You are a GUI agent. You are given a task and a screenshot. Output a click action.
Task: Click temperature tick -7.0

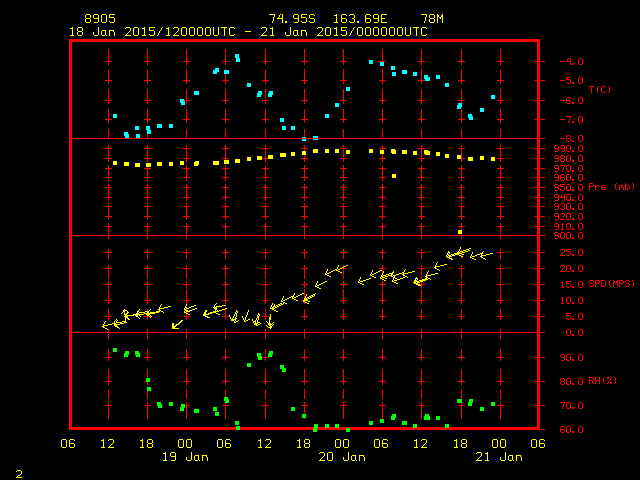click(571, 120)
